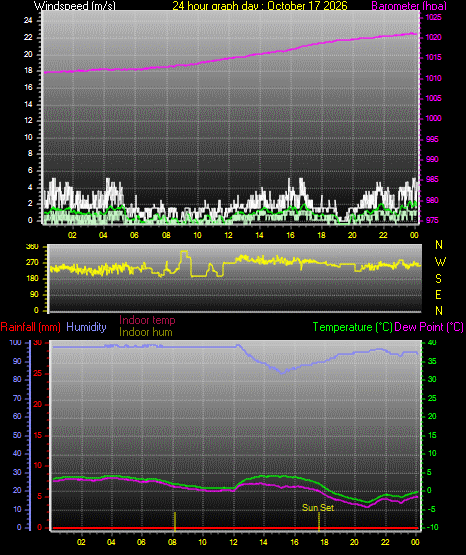Click the top 'N' compass label beside 360
The height and width of the screenshot is (555, 466).
pyautogui.click(x=439, y=245)
